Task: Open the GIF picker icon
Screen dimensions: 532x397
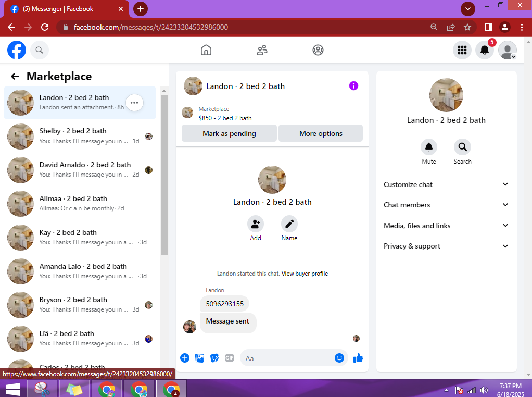Action: coord(230,358)
